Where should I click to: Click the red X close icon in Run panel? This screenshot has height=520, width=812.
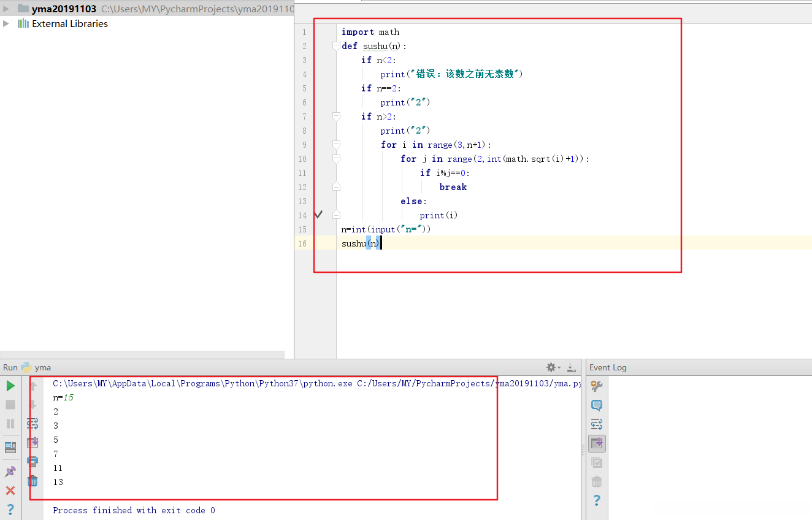(x=10, y=491)
